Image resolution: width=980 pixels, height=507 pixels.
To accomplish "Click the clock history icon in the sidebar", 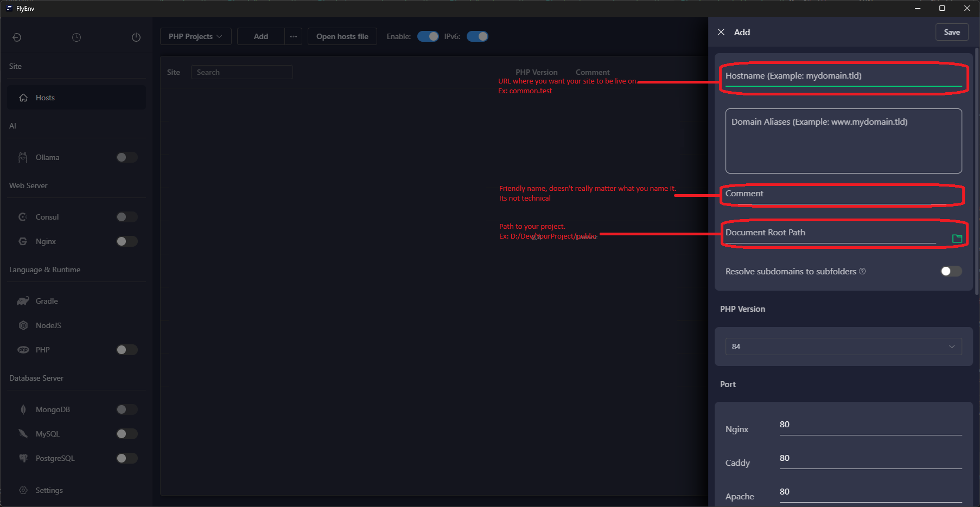I will tap(77, 37).
